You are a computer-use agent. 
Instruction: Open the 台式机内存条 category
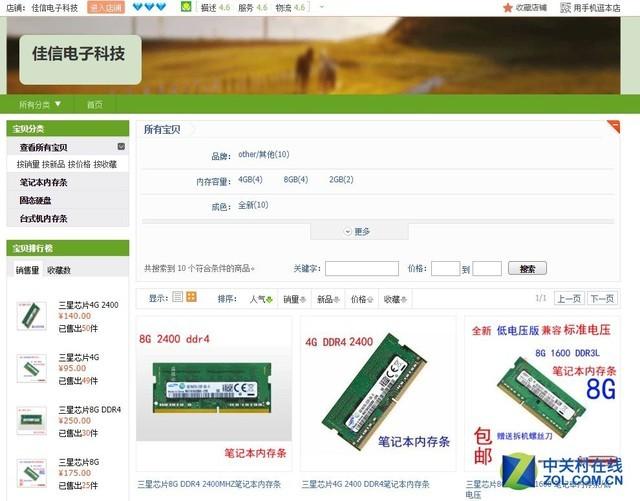43,218
